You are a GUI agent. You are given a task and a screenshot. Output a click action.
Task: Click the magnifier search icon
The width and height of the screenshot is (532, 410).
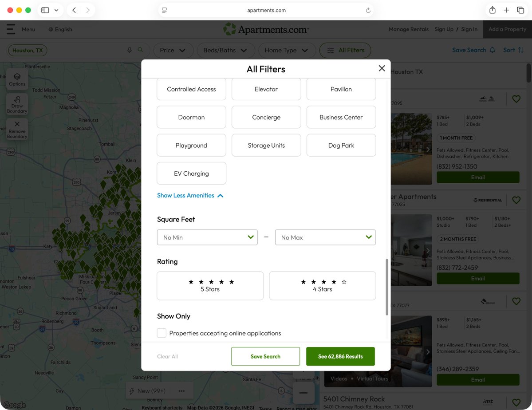pyautogui.click(x=140, y=50)
